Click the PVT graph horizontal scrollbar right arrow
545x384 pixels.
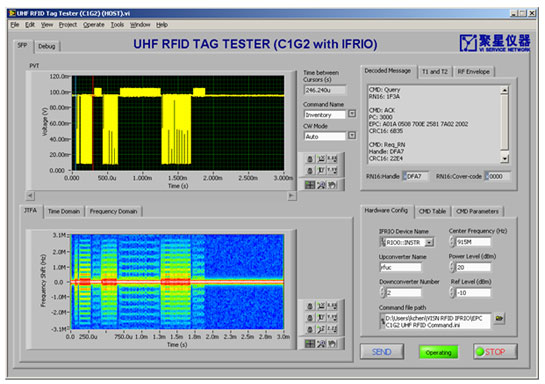292,196
